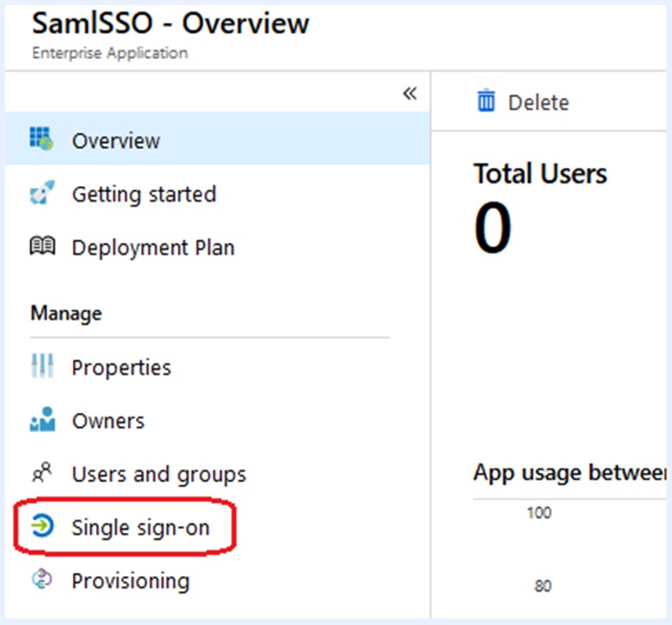Open the Owners label under Manage
Image resolution: width=672 pixels, height=625 pixels.
pos(108,421)
